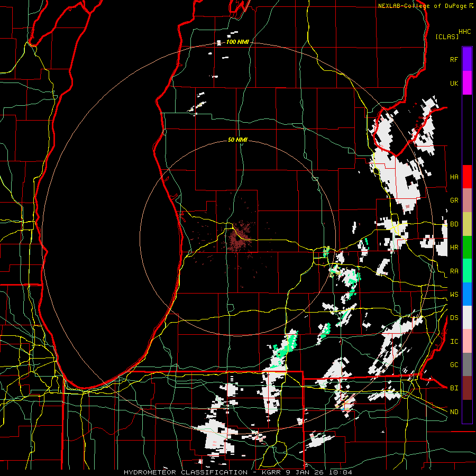476x476 pixels.
Task: Click the ND legend label
Action: [454, 412]
